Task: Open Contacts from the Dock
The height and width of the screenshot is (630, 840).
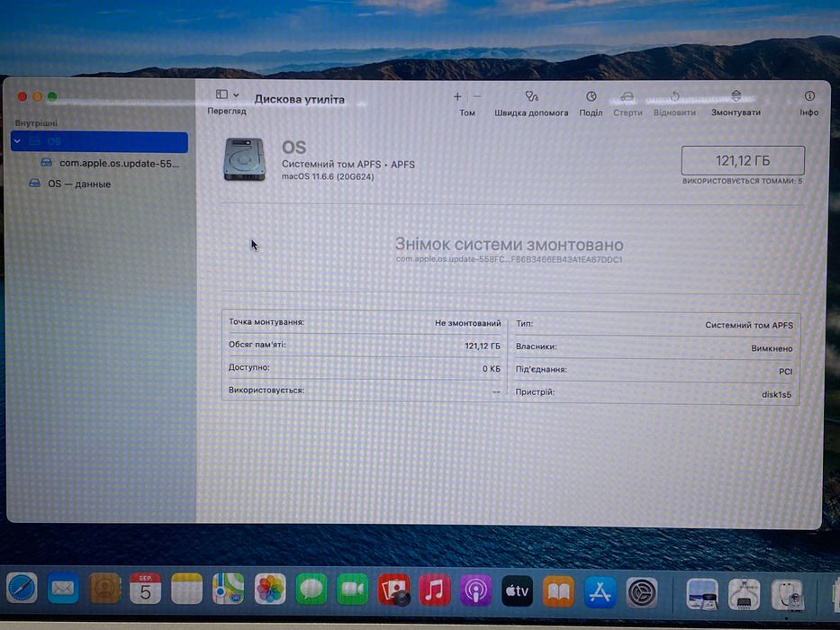Action: coord(104,589)
